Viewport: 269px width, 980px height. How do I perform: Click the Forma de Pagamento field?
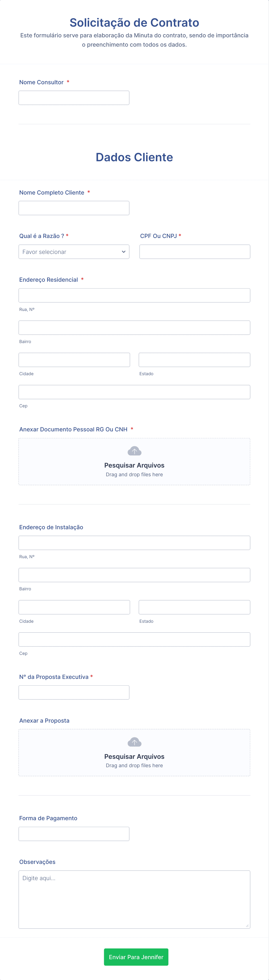click(74, 834)
